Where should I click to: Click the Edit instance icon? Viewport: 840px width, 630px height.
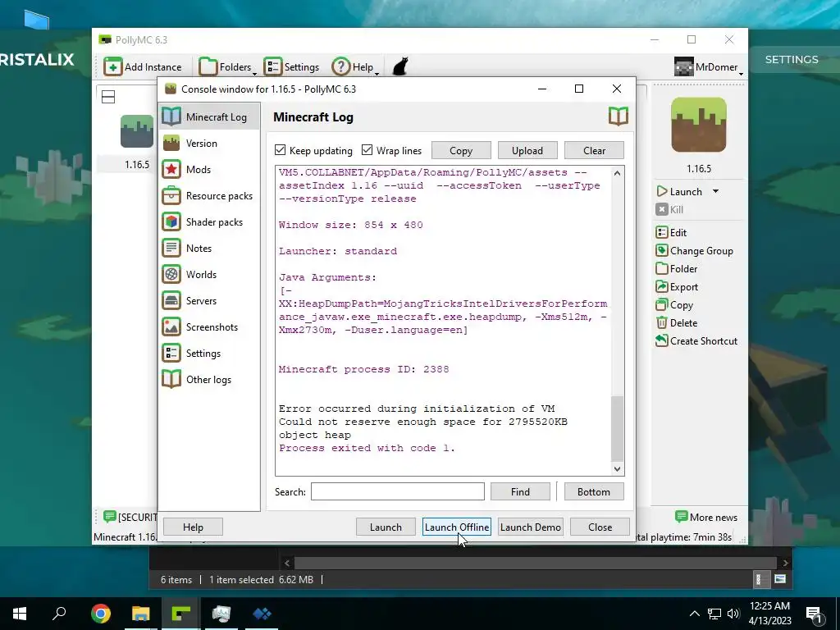click(x=662, y=232)
